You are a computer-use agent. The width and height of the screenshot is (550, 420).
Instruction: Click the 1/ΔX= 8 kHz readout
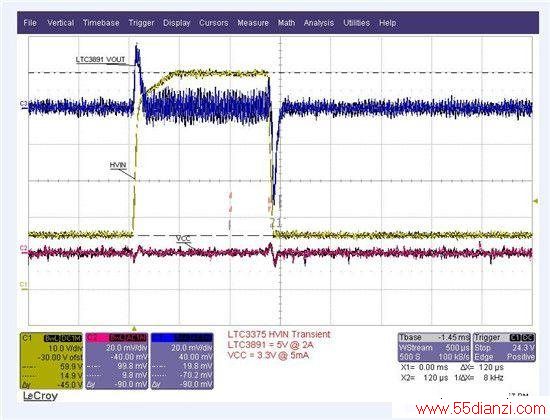479,378
